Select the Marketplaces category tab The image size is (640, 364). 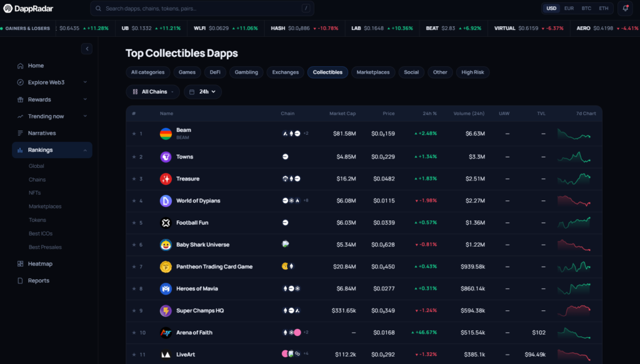(x=373, y=72)
